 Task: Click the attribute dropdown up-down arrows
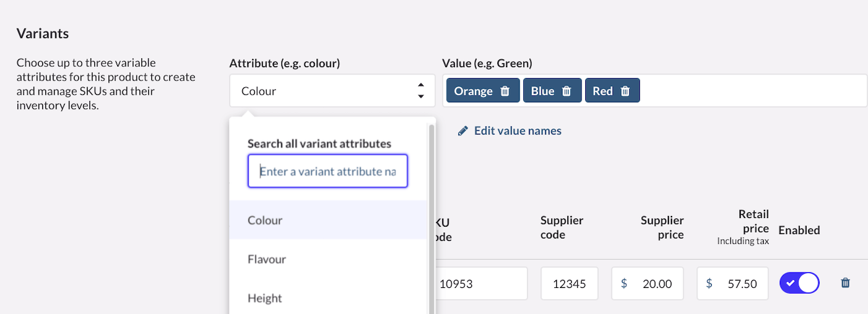420,91
